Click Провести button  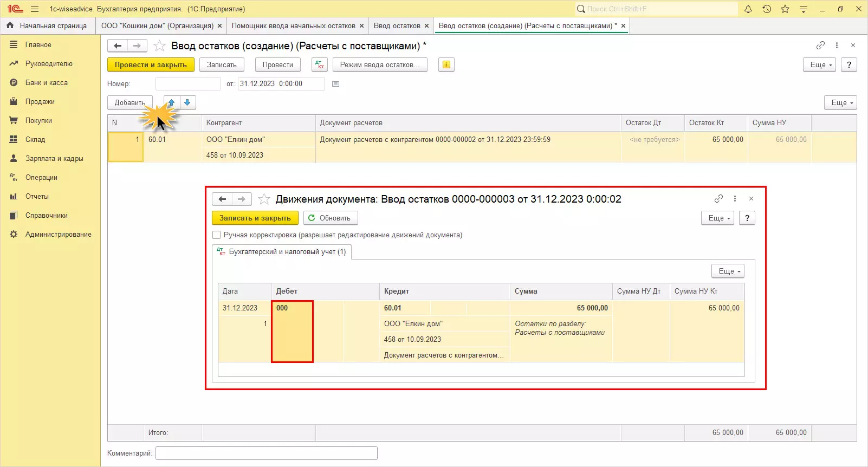pos(277,64)
